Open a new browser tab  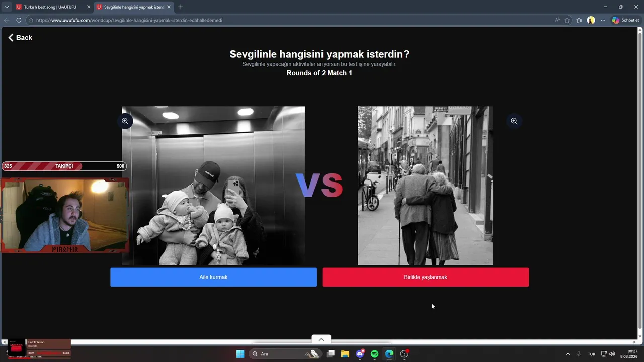point(181,7)
